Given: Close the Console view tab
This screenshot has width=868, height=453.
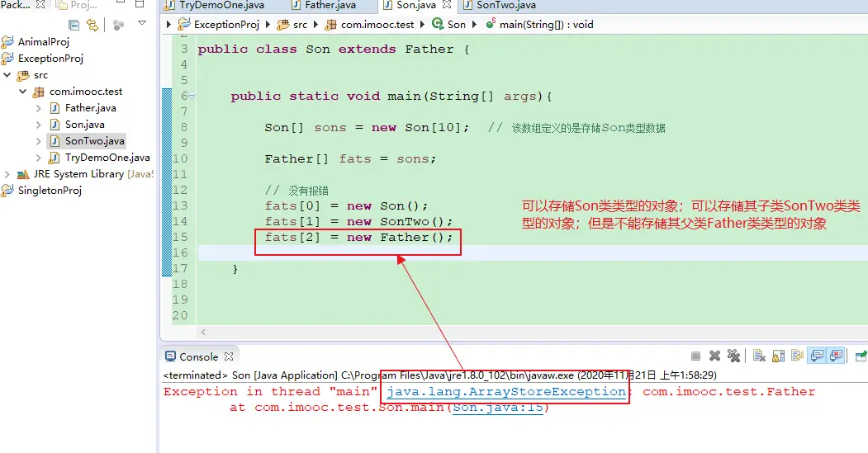Looking at the screenshot, I should [x=229, y=356].
